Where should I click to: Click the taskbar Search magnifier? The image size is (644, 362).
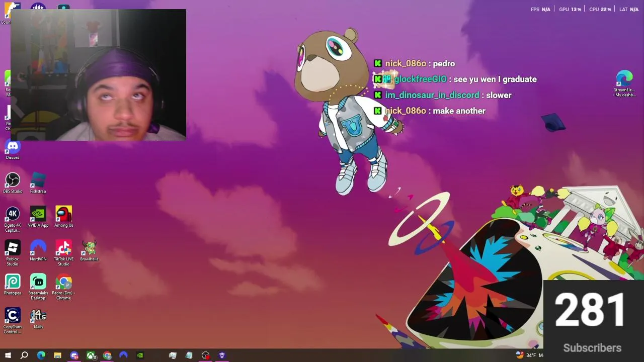coord(24,355)
